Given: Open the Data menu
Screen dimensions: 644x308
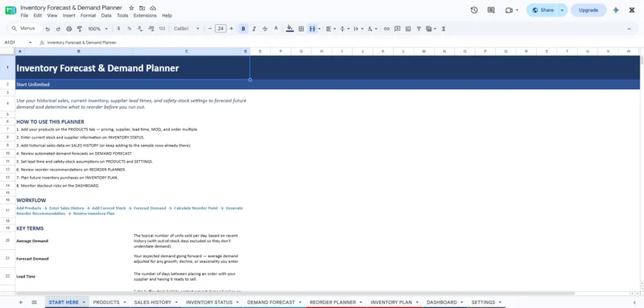Looking at the screenshot, I should [106, 15].
